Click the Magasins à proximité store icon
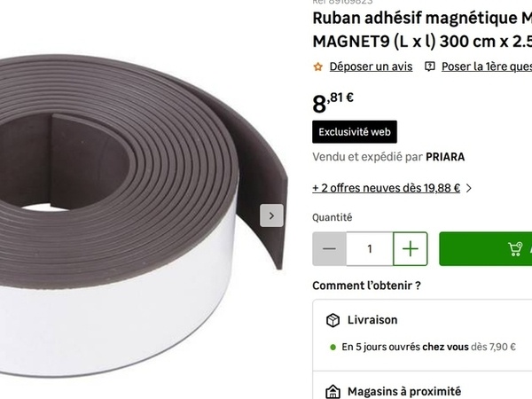532x399 pixels. 332,392
